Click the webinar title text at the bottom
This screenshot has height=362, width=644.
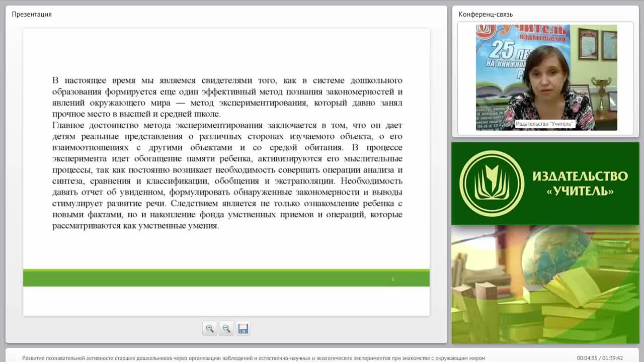254,358
